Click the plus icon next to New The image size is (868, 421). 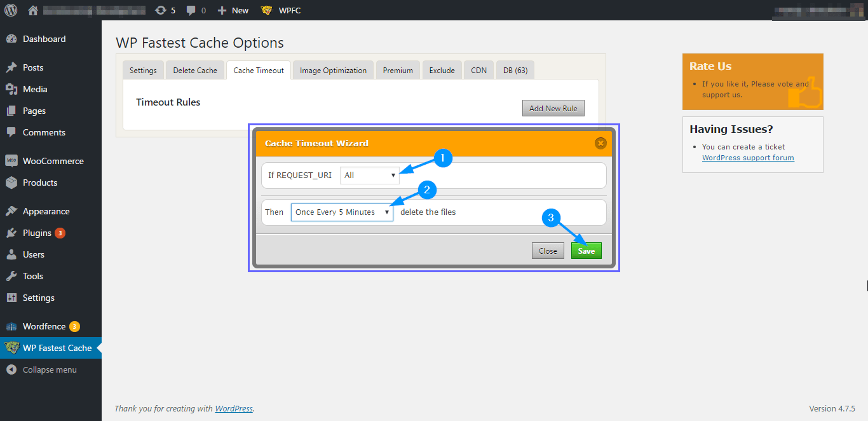click(x=222, y=10)
